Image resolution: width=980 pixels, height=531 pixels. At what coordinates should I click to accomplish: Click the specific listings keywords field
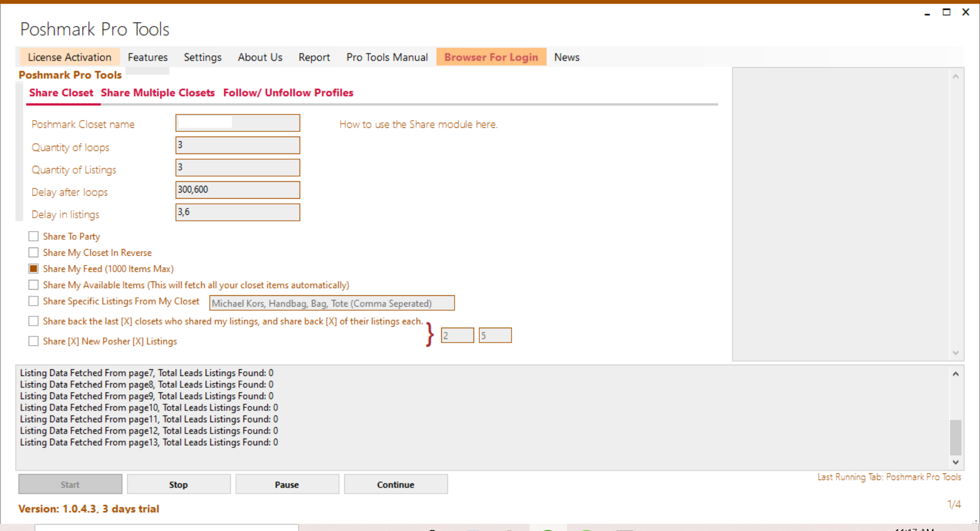point(332,303)
